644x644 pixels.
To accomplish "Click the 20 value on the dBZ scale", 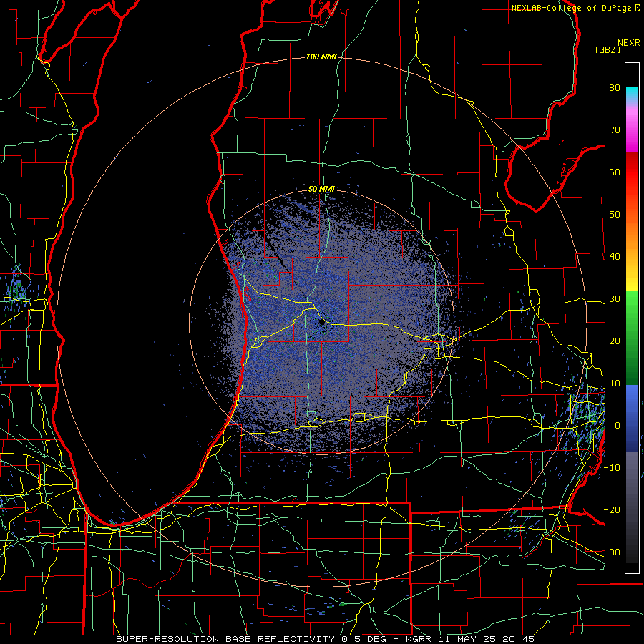I will 615,341.
